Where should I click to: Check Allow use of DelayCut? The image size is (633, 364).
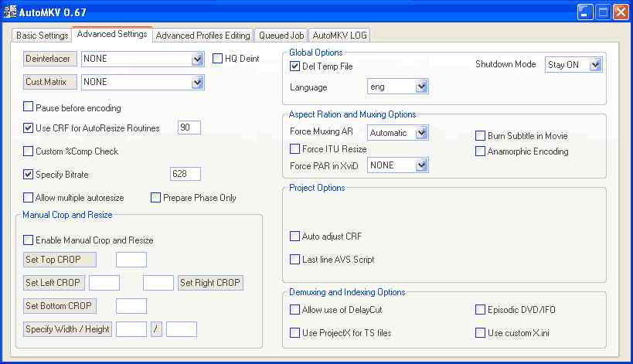pyautogui.click(x=294, y=310)
